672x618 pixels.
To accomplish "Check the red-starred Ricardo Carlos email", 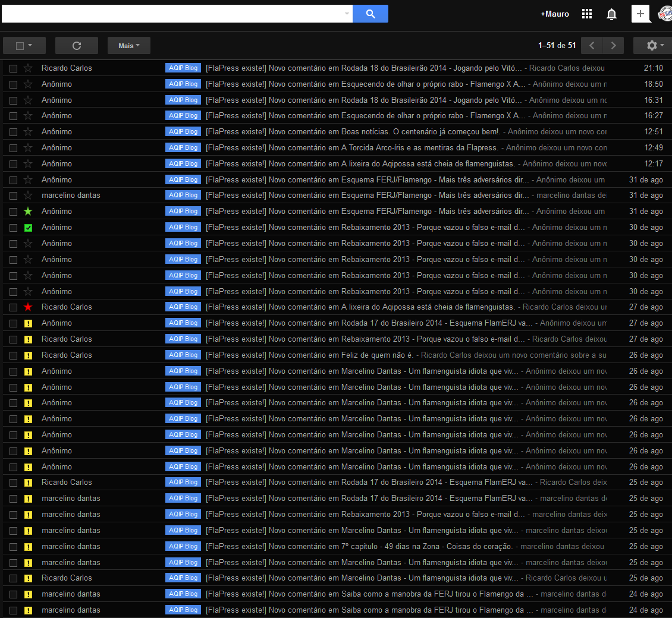I will 13,307.
